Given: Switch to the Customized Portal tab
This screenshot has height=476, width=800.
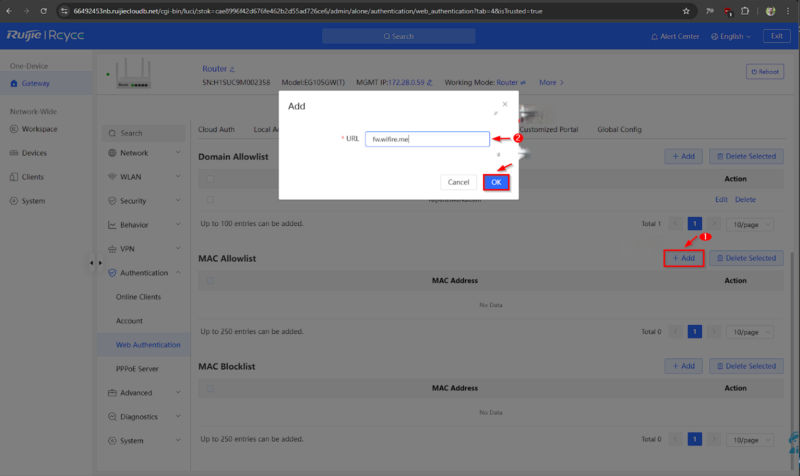Looking at the screenshot, I should pyautogui.click(x=549, y=130).
